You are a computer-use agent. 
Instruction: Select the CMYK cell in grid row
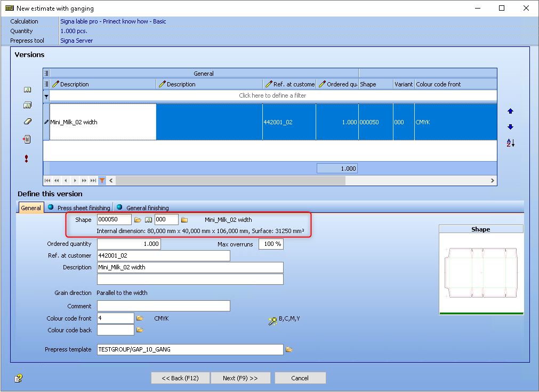coord(455,122)
